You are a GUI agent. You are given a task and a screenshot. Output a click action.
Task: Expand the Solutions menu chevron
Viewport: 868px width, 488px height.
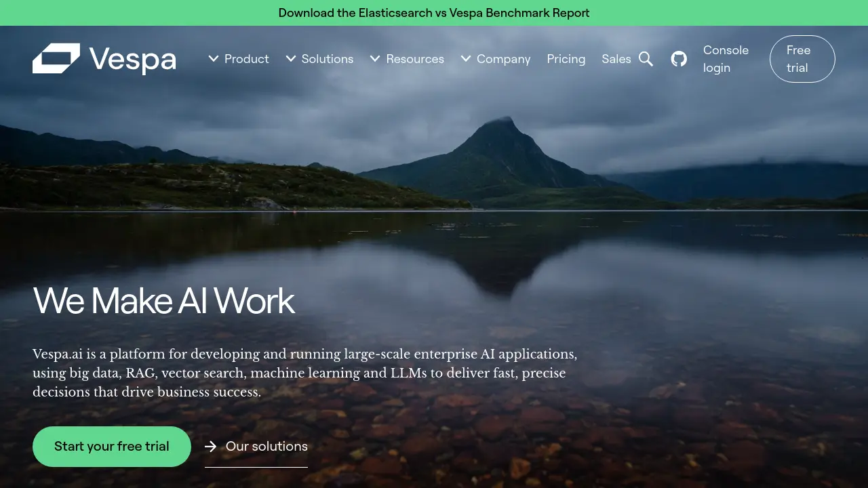pyautogui.click(x=291, y=59)
